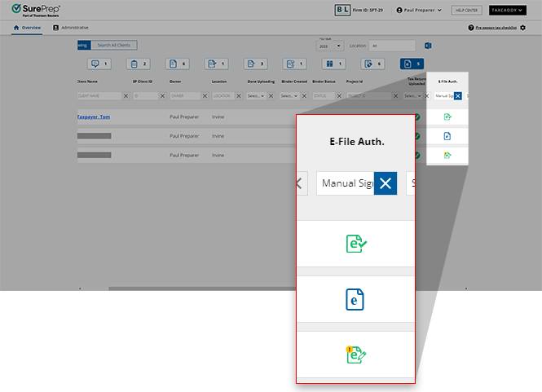Clear the Project Id filter

(x=396, y=96)
